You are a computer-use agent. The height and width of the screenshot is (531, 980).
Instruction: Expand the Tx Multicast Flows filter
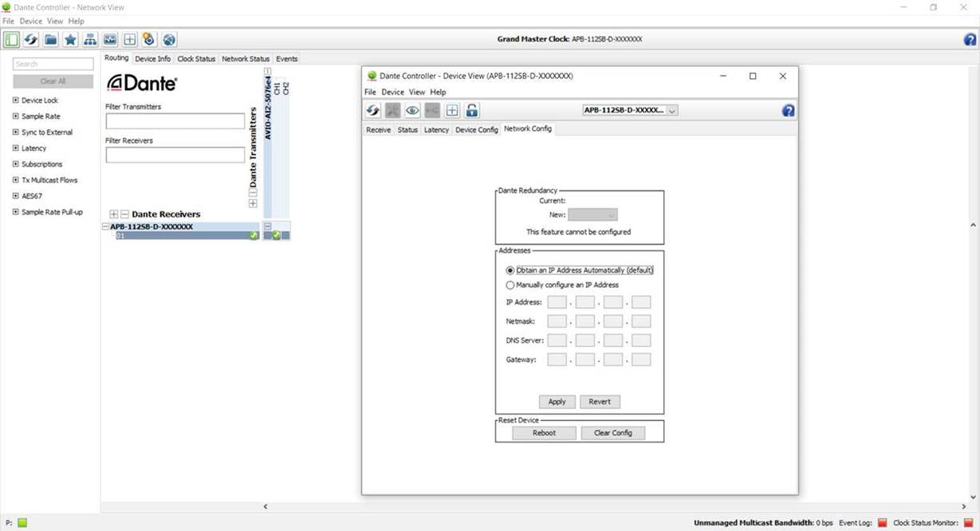pos(16,180)
